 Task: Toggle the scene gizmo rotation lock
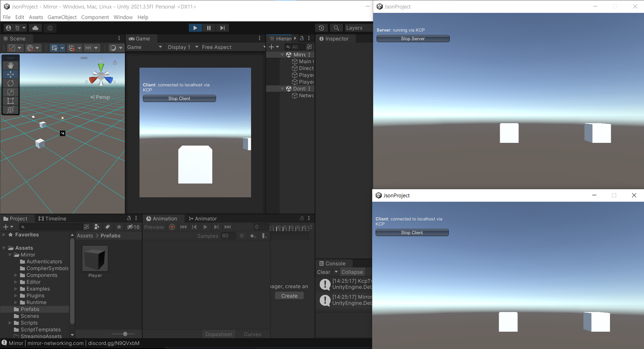coord(115,62)
